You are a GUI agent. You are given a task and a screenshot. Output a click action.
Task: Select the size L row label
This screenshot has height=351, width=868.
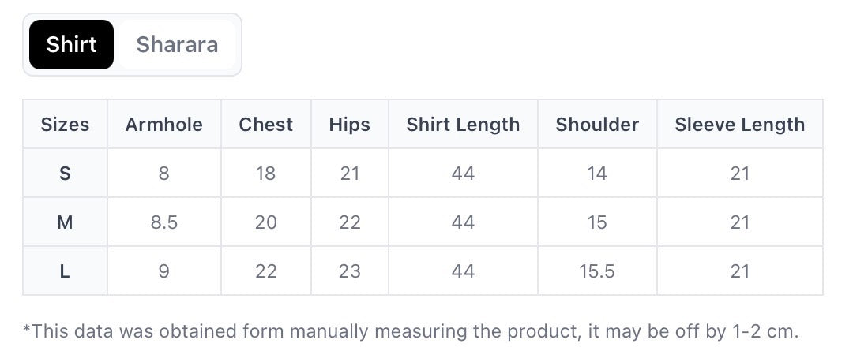(x=65, y=271)
